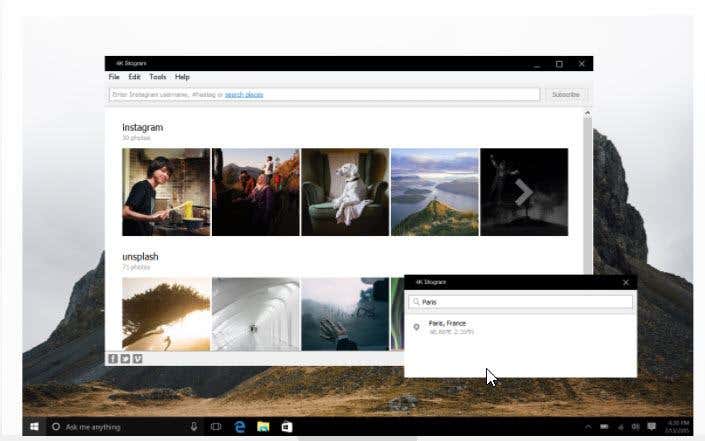Open the File menu
Screen dimensions: 705x441
tap(114, 77)
